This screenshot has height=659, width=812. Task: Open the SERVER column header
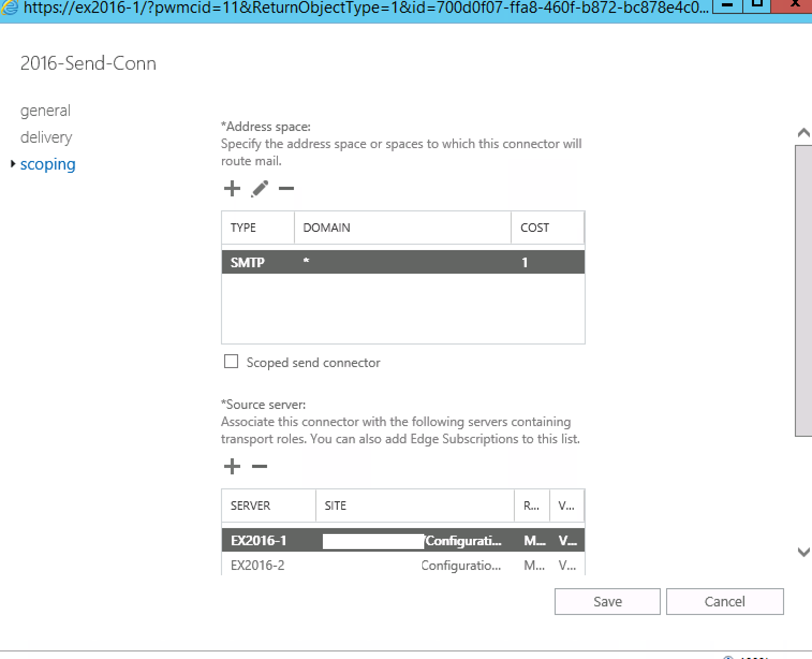tap(250, 505)
